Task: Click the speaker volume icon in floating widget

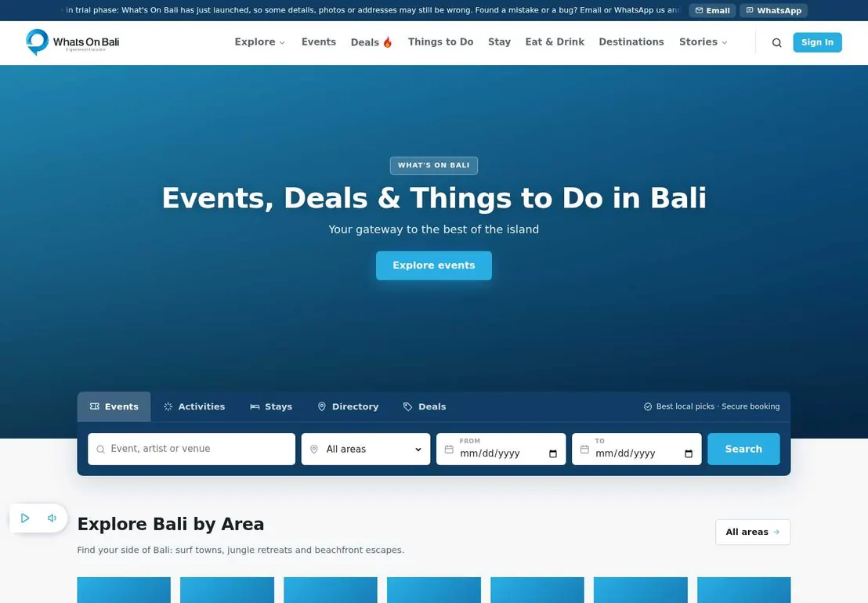Action: (x=52, y=518)
